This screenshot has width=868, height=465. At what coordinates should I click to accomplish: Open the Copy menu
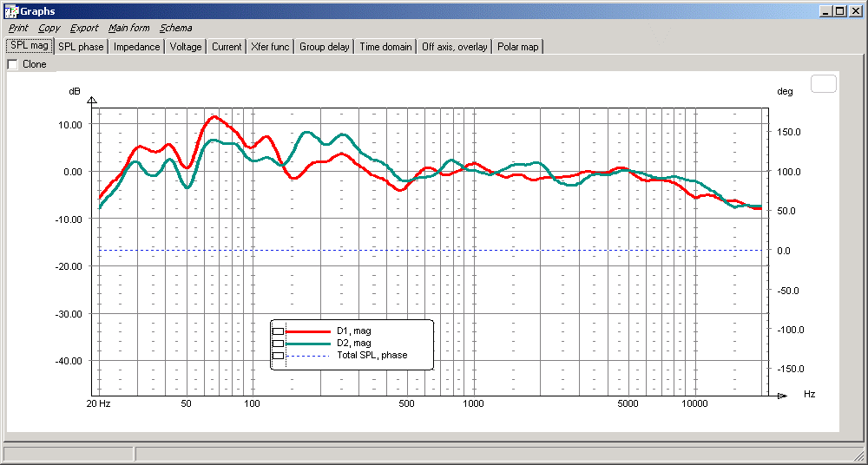pos(49,28)
